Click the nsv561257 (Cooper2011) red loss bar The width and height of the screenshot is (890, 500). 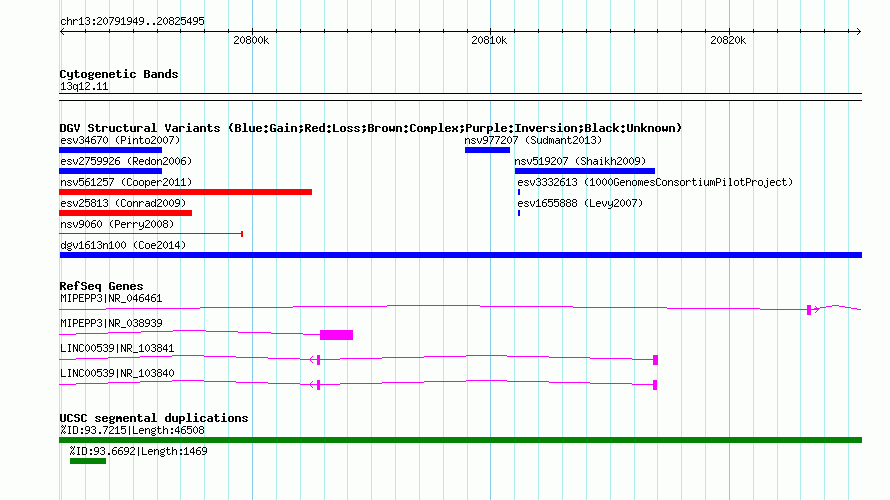pos(186,192)
